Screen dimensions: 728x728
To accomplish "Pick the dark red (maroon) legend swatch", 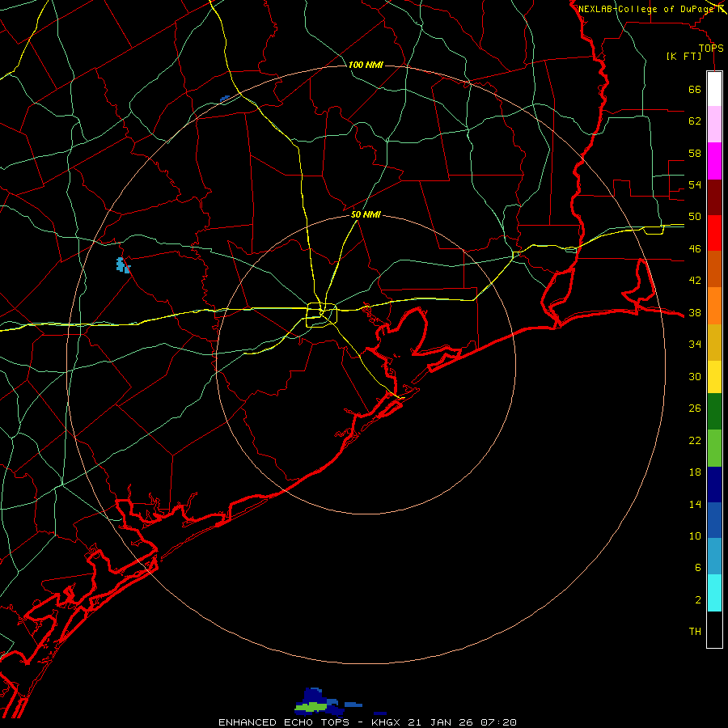I will pos(714,197).
